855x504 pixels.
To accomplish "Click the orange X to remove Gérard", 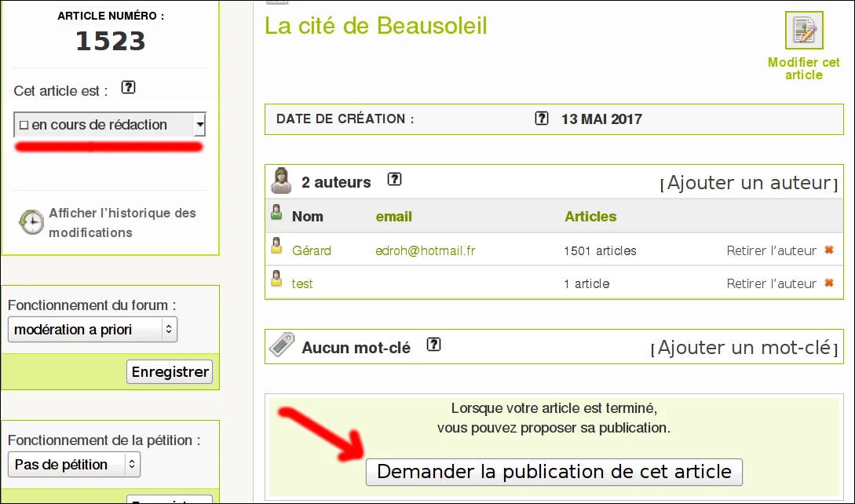I will [829, 250].
